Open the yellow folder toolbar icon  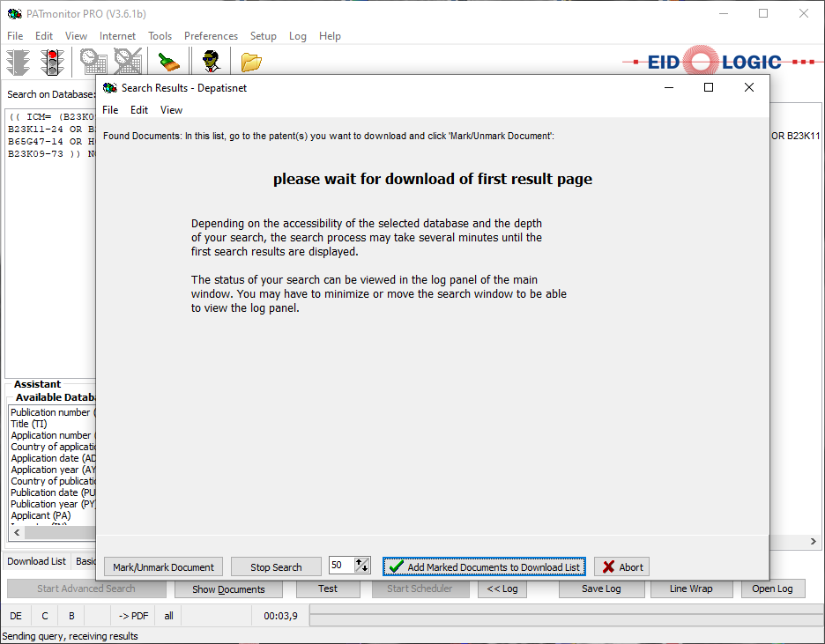[251, 62]
